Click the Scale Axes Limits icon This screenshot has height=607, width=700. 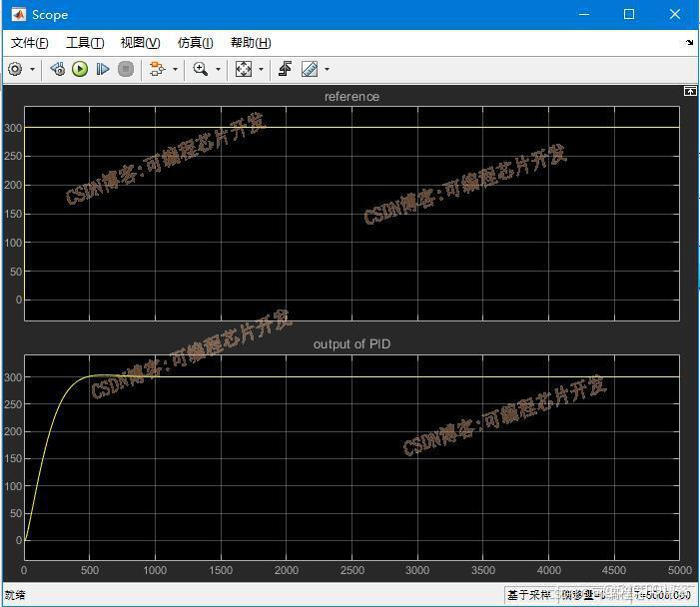click(244, 69)
